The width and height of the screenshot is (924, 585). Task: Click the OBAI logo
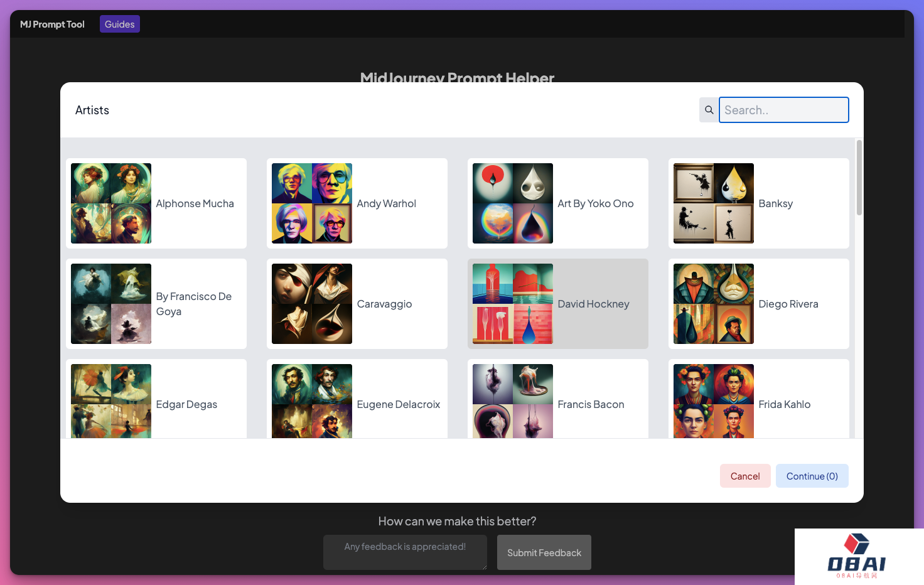pyautogui.click(x=857, y=556)
